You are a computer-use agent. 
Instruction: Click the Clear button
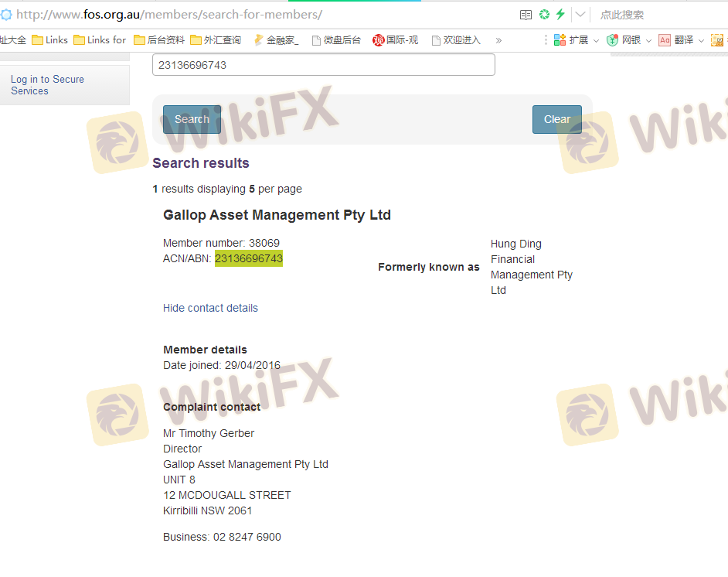[557, 119]
